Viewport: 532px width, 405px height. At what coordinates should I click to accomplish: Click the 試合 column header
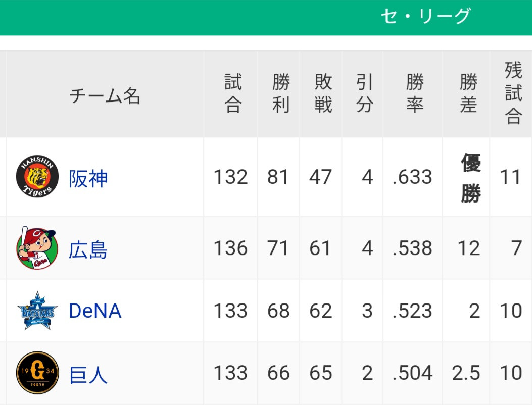click(x=233, y=93)
